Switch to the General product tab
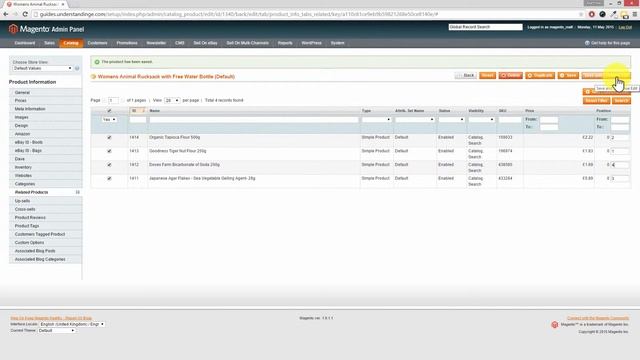Screen dimensions: 640x360 tap(45, 93)
